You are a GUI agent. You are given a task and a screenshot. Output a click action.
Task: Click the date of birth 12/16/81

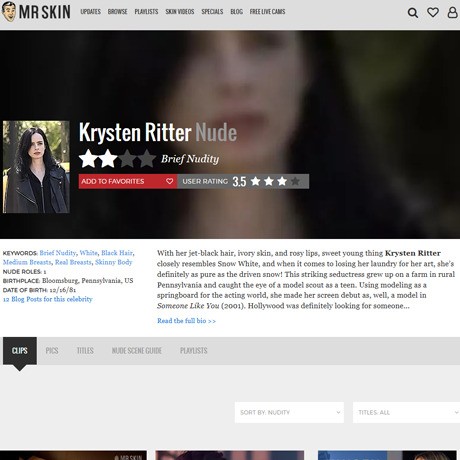click(63, 290)
